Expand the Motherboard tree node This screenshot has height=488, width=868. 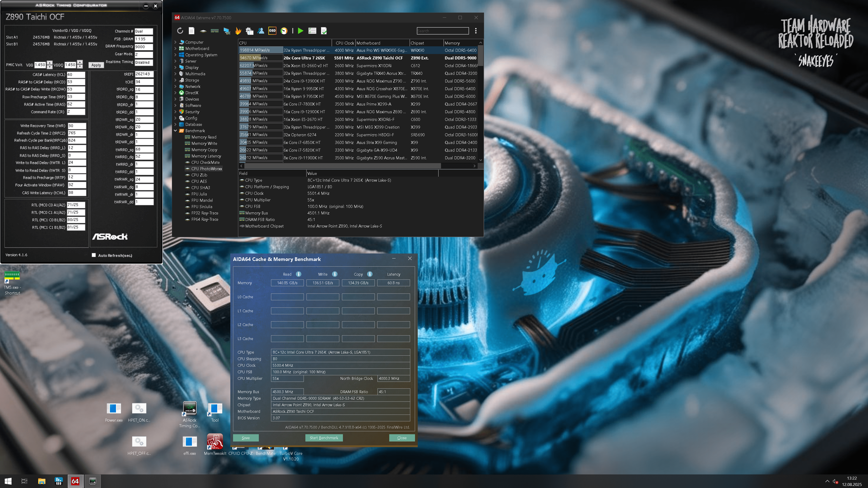[175, 49]
